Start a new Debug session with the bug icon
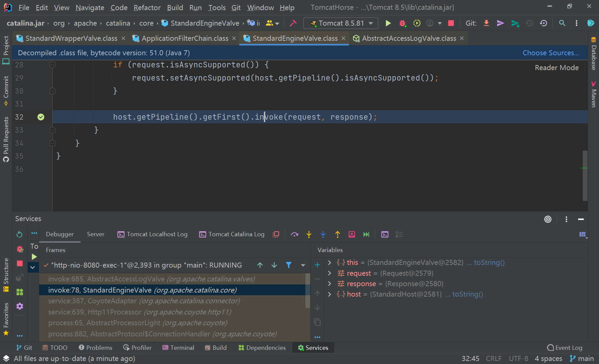The height and width of the screenshot is (364, 599). pos(402,23)
